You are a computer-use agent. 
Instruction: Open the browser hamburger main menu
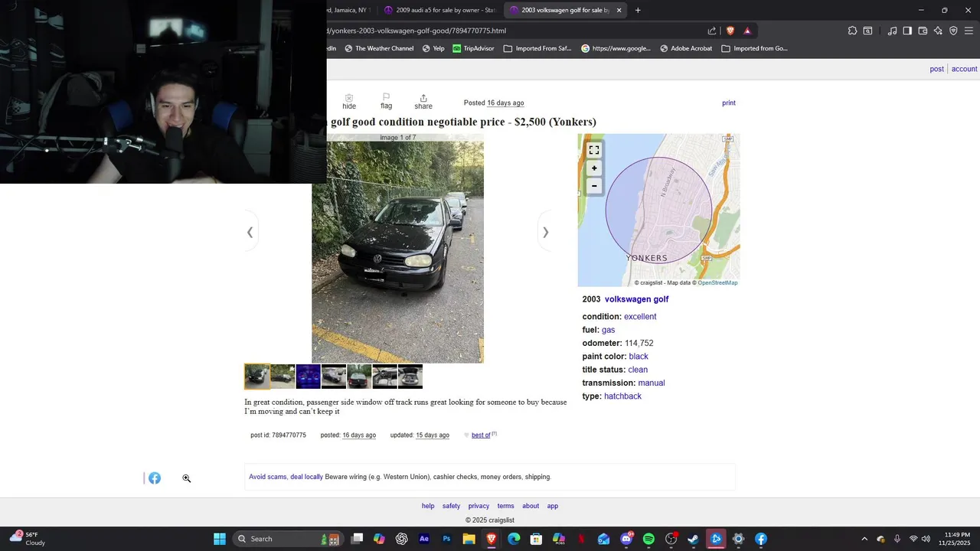pos(969,31)
